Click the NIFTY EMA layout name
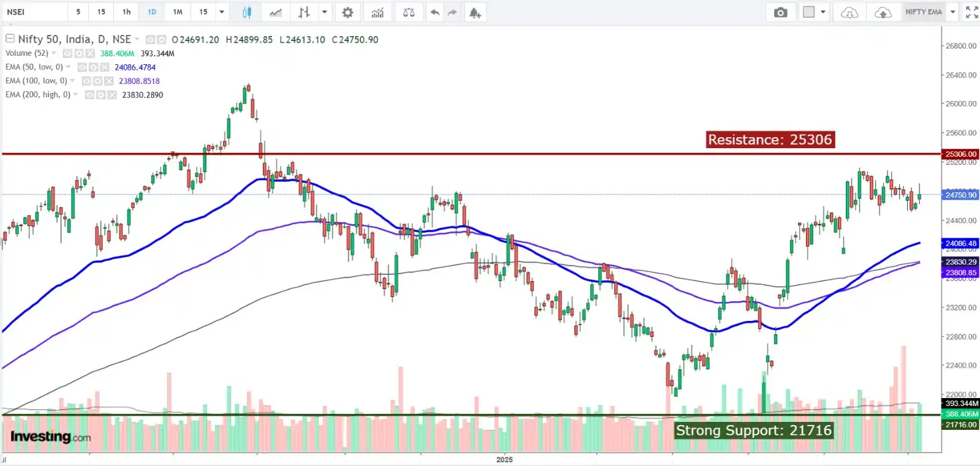 point(924,12)
